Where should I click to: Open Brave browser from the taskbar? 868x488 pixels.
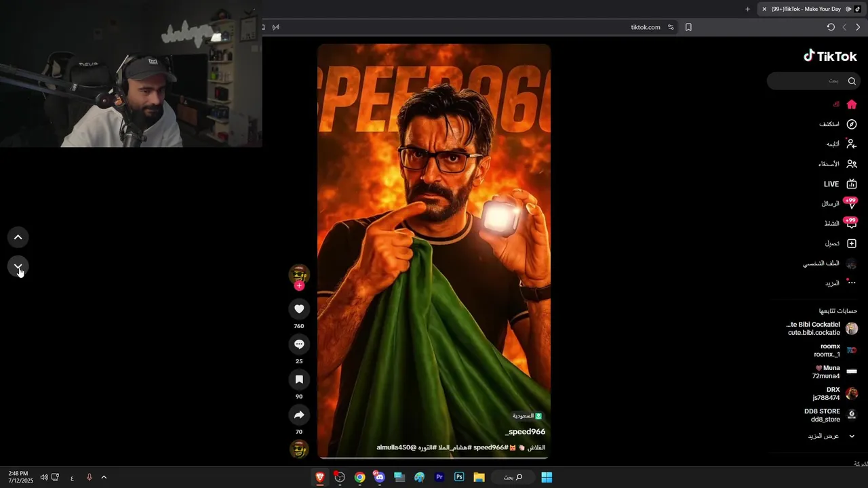[319, 477]
